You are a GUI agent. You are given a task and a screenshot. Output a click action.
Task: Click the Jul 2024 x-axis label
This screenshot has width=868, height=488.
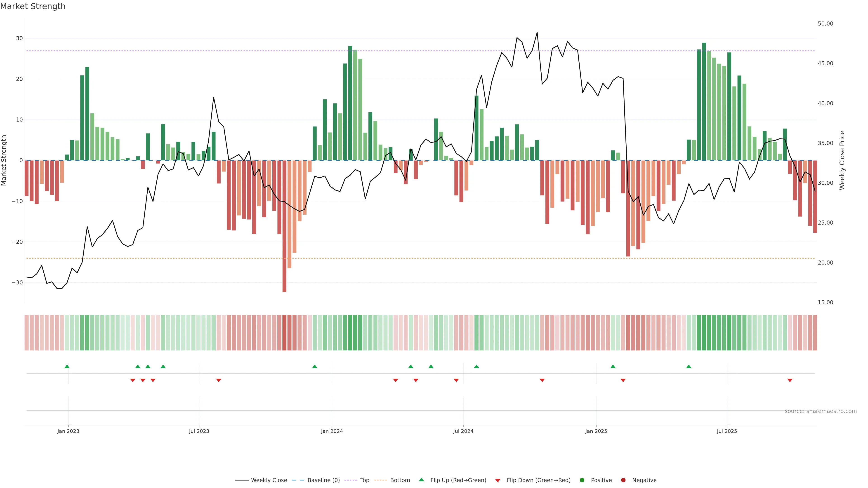click(x=463, y=431)
